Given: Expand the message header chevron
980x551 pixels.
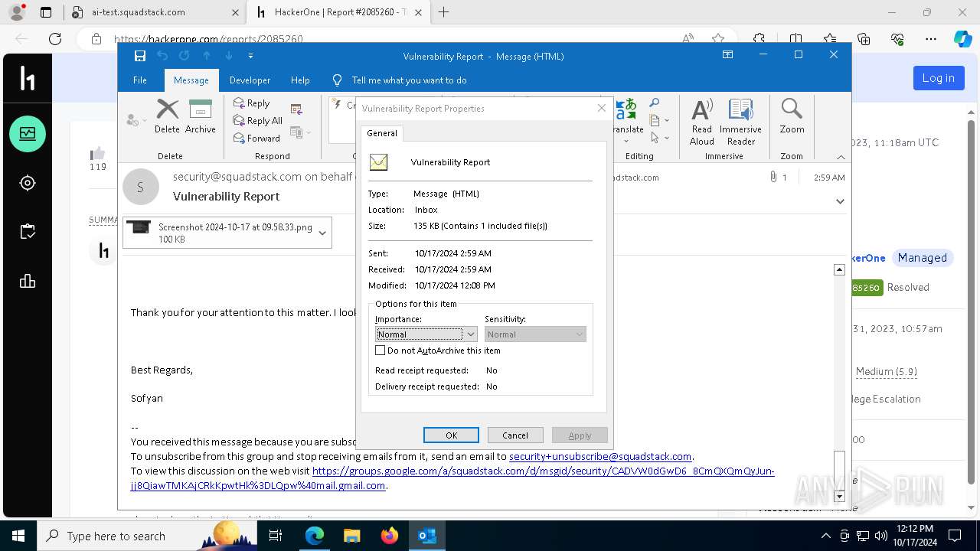Looking at the screenshot, I should (840, 201).
